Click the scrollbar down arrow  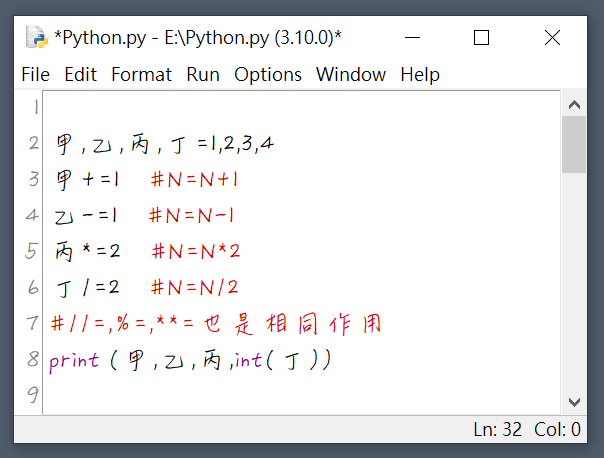pyautogui.click(x=574, y=402)
